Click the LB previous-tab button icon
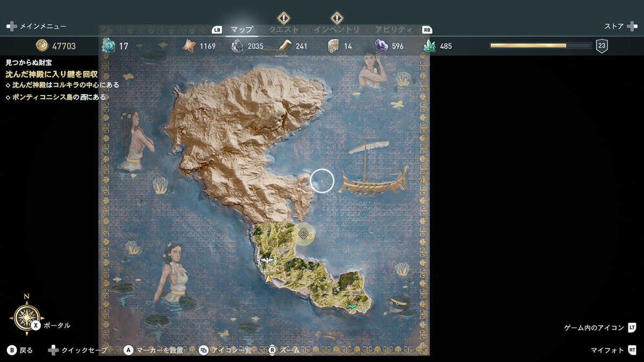 tap(217, 30)
